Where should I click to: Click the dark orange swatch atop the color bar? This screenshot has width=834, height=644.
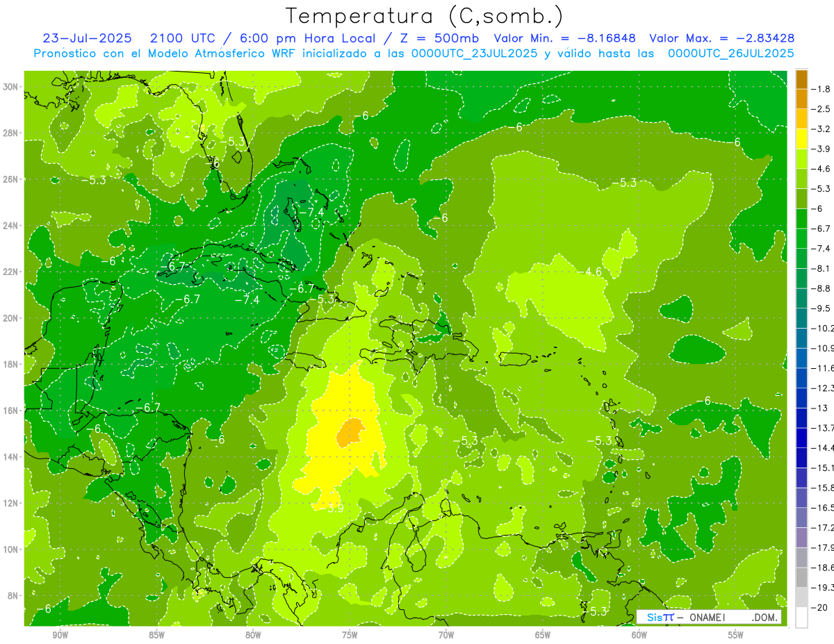pyautogui.click(x=801, y=79)
